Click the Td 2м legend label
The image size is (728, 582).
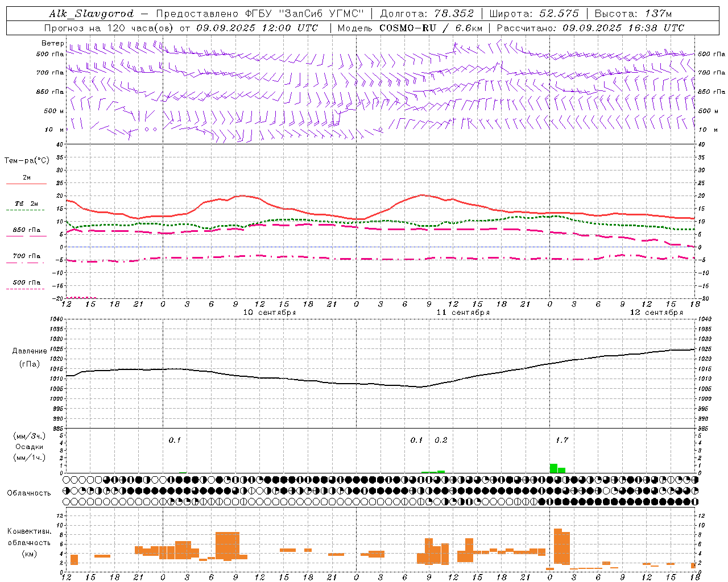pyautogui.click(x=26, y=203)
